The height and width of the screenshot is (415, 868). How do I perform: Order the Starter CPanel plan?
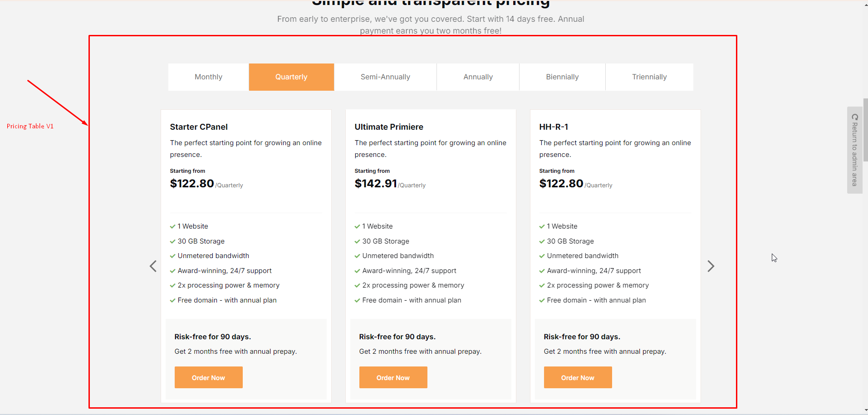208,378
